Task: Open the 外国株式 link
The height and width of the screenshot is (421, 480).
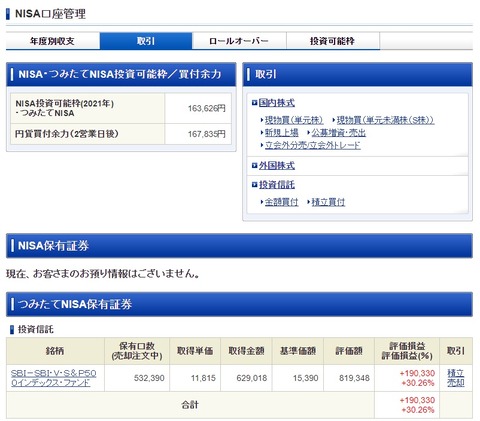Action: (277, 165)
